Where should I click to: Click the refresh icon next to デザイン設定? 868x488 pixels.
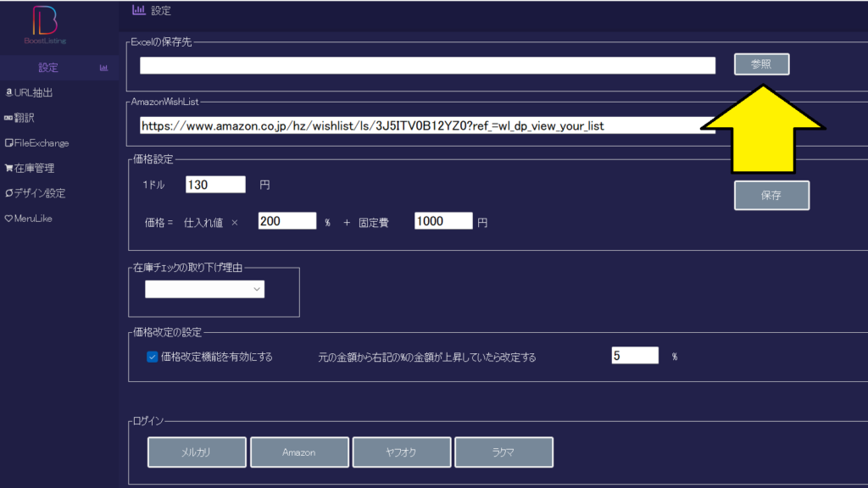pyautogui.click(x=8, y=193)
